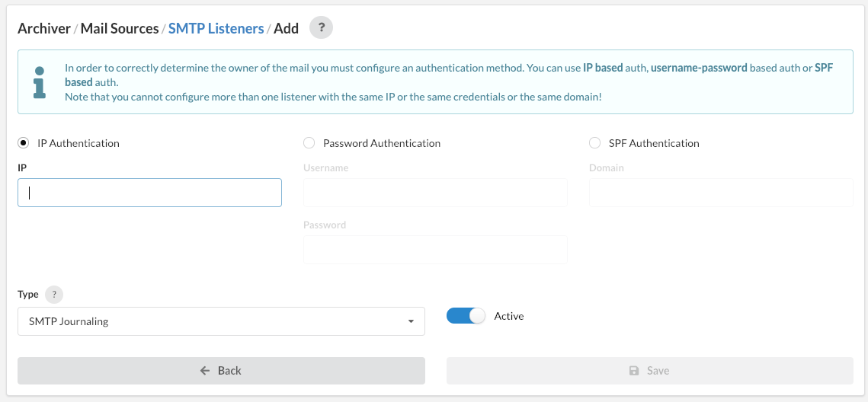Viewport: 868px width, 402px height.
Task: Click the Domain input field
Action: tap(721, 193)
